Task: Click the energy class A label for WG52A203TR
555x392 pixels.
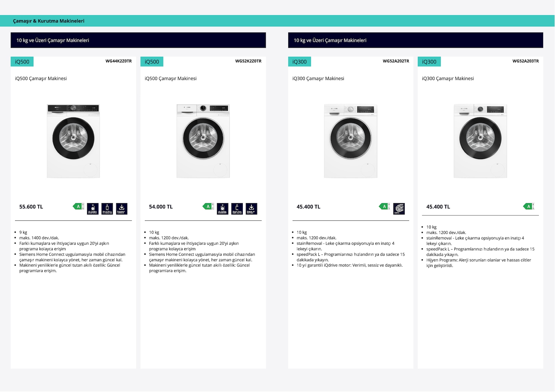Action: point(529,207)
